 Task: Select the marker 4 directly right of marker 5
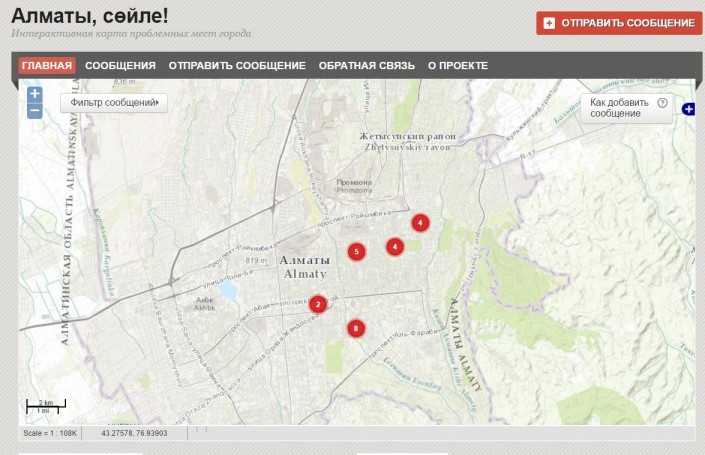395,246
